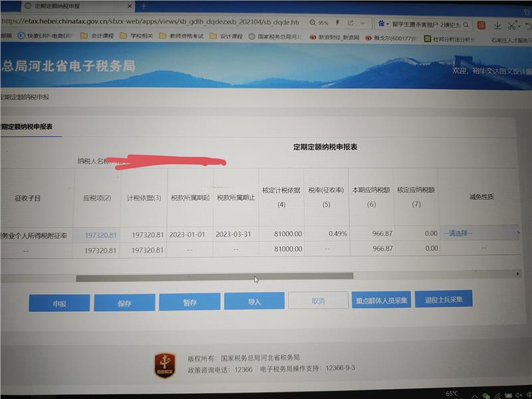The height and width of the screenshot is (399, 532).
Task: Open the 教师资格考试 bookmark folder
Action: tap(182, 37)
